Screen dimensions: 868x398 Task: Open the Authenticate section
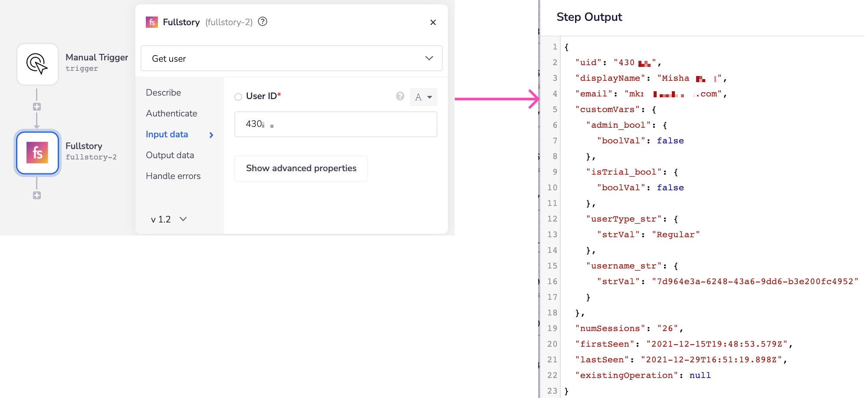click(171, 113)
